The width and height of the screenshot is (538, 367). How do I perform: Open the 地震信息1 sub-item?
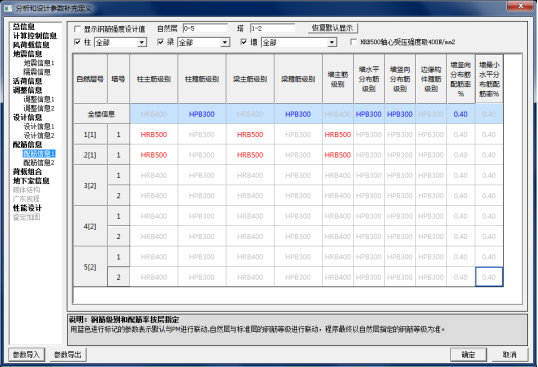39,63
